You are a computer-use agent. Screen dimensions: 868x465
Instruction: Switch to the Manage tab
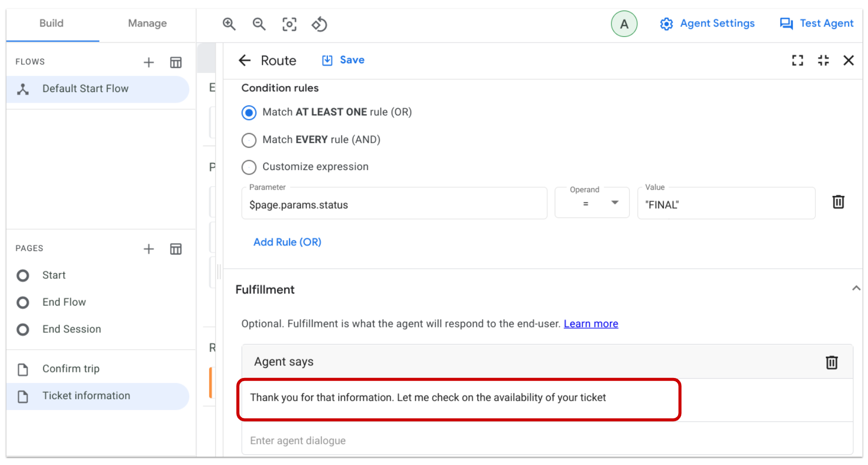147,23
